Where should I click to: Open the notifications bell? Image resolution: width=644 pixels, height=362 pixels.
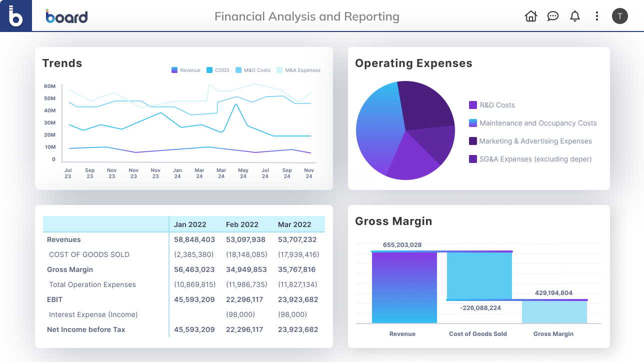[x=575, y=16]
